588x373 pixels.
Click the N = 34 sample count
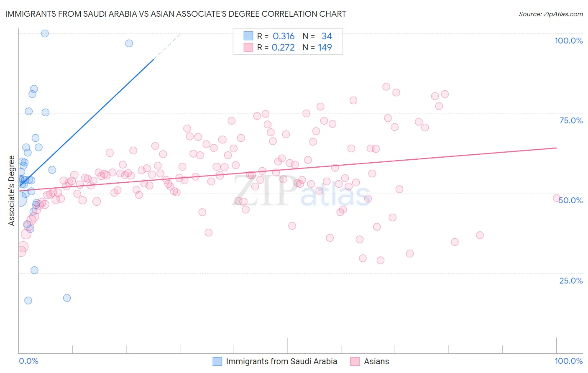[x=317, y=36]
